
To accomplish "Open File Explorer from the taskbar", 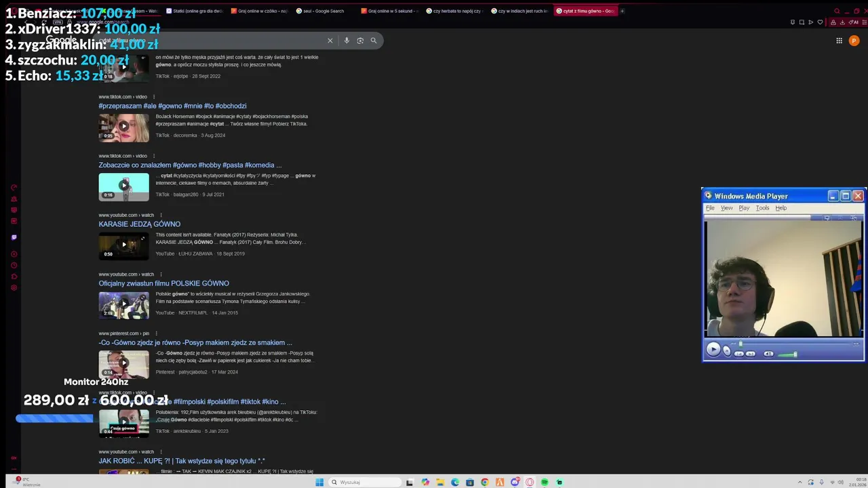I will (x=440, y=483).
